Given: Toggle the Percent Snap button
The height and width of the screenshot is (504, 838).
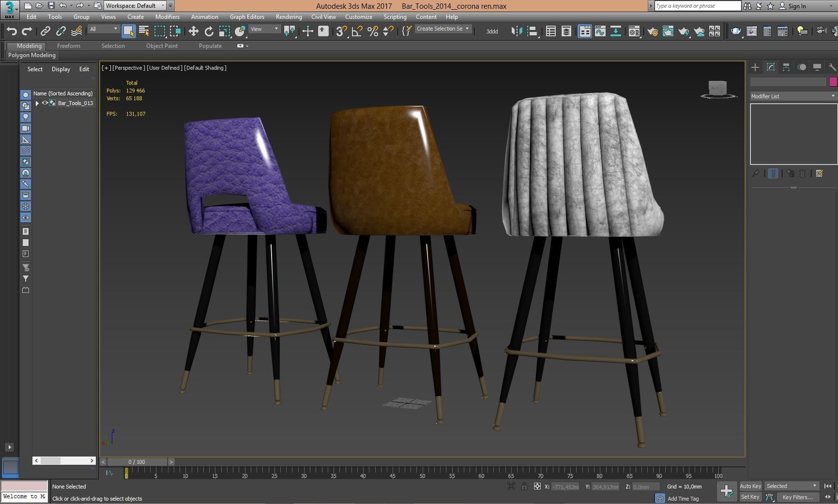Looking at the screenshot, I should [x=372, y=31].
